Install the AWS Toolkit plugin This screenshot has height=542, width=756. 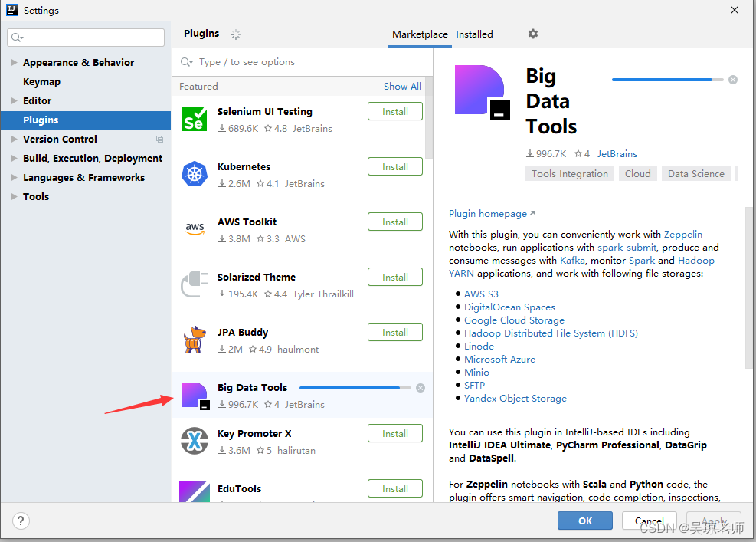pos(395,222)
